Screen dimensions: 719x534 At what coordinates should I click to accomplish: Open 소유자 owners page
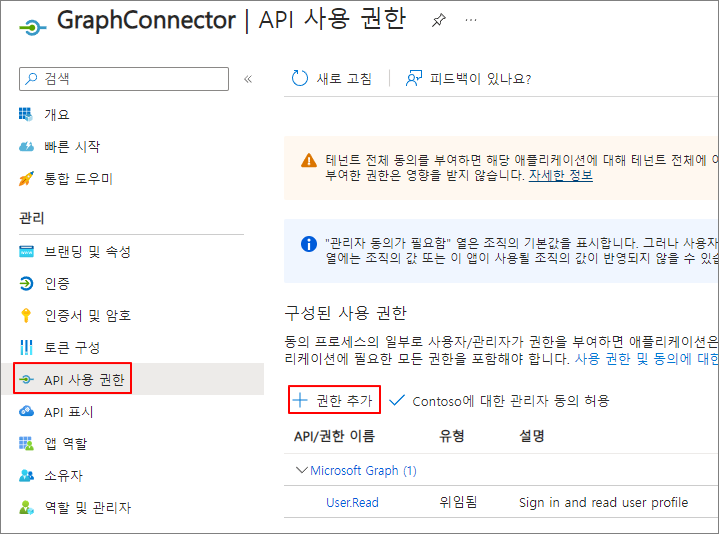coord(63,475)
